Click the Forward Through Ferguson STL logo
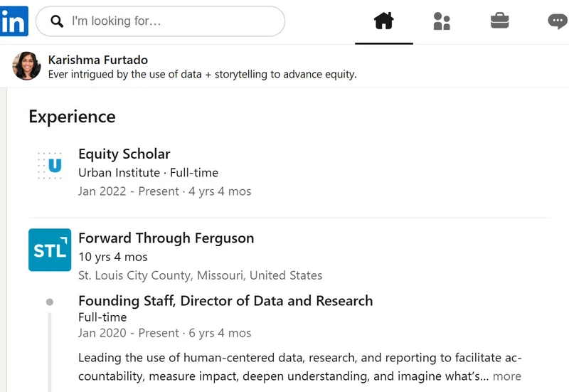The height and width of the screenshot is (392, 569). [x=50, y=250]
